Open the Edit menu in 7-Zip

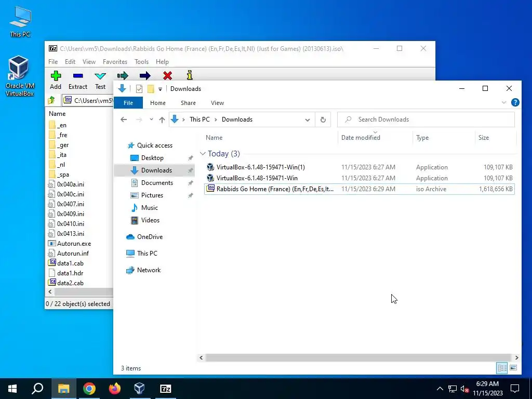click(x=70, y=62)
